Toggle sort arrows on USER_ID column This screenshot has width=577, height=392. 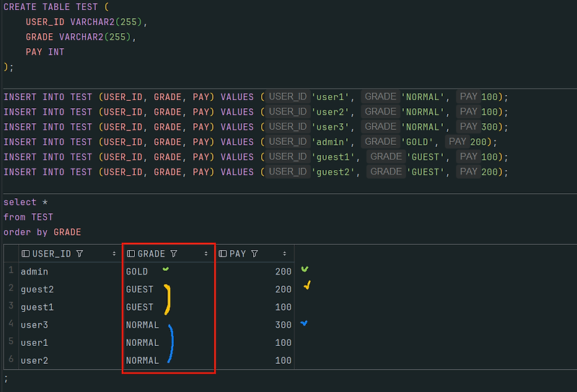tap(114, 254)
